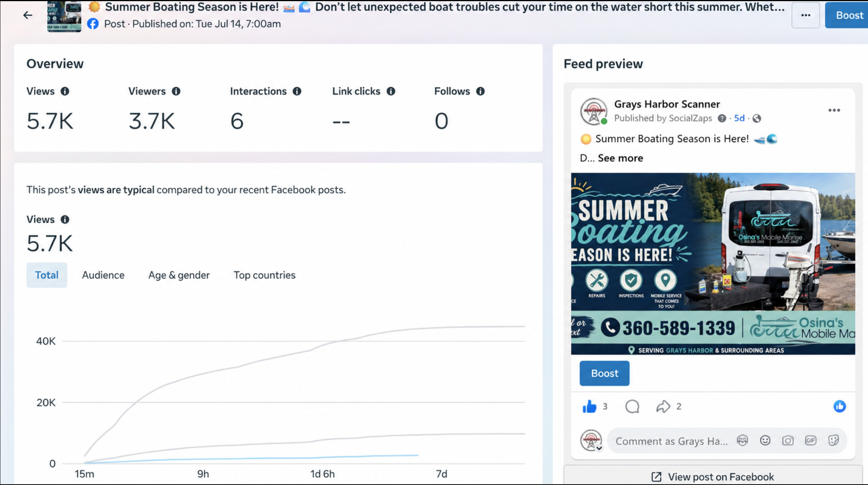868x485 pixels.
Task: Open the sticker picker in comment box
Action: click(x=834, y=441)
